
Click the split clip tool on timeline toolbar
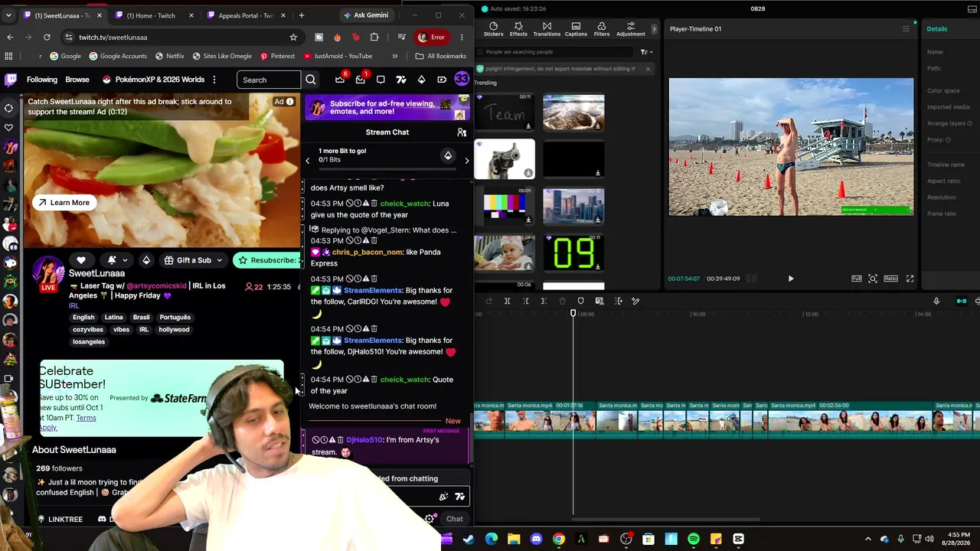click(507, 302)
